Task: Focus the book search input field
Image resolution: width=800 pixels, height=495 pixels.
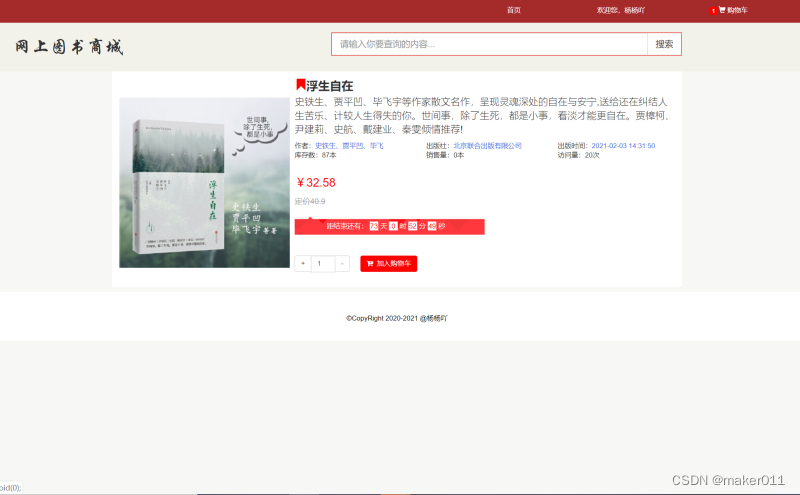Action: point(489,44)
